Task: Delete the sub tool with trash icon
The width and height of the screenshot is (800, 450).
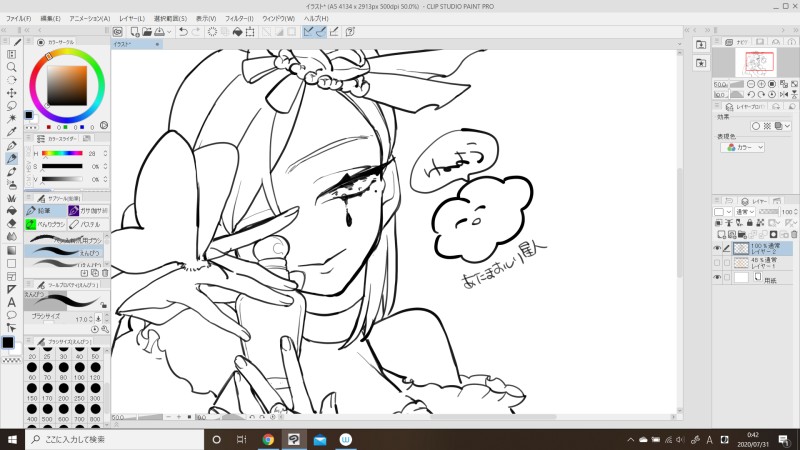Action: coord(105,273)
